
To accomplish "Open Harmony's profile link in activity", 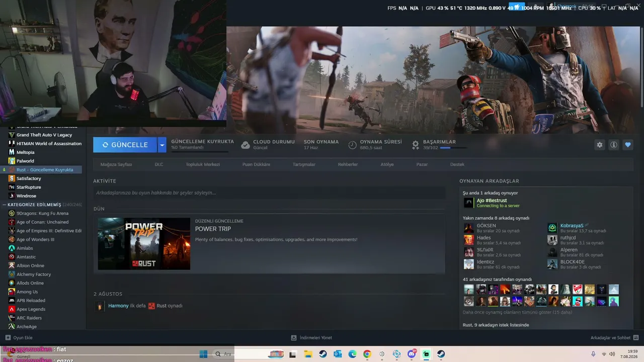I will click(118, 306).
